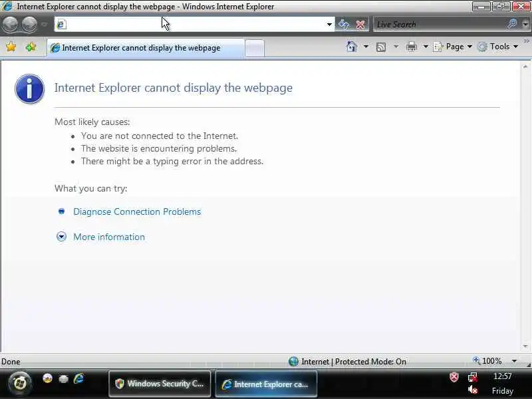532x399 pixels.
Task: Open the Page menu
Action: click(453, 47)
